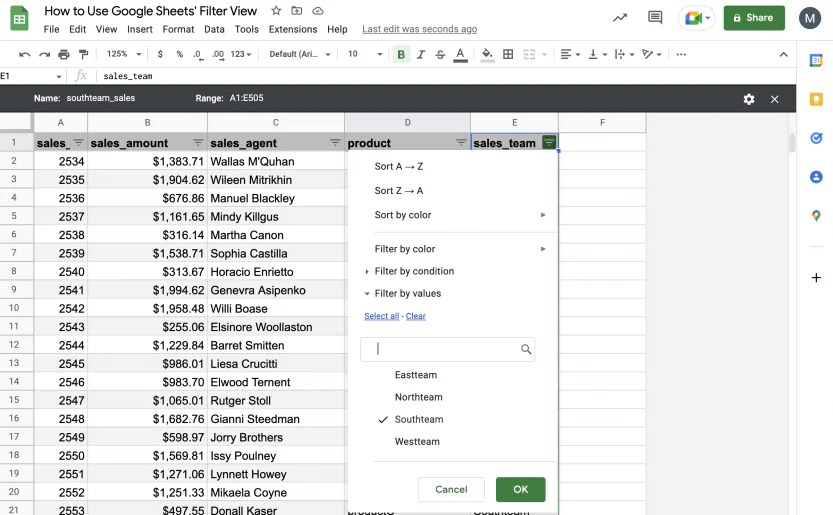
Task: Increase decimal places
Action: (x=218, y=54)
